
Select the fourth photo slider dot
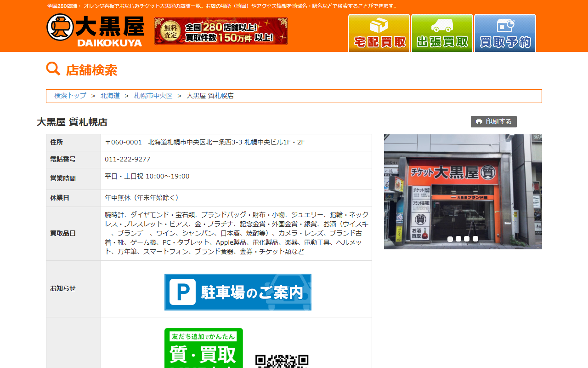(x=475, y=239)
